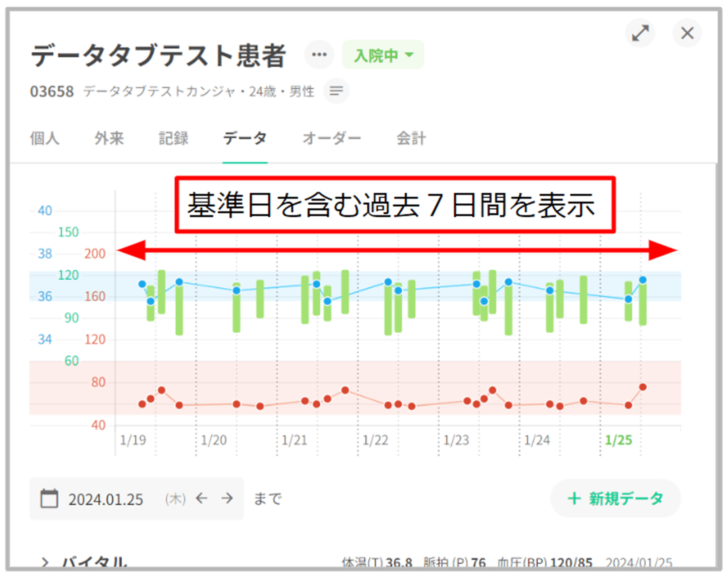Screen dimensions: 728x576
Task: Close the patient panel with X
Action: click(x=687, y=33)
